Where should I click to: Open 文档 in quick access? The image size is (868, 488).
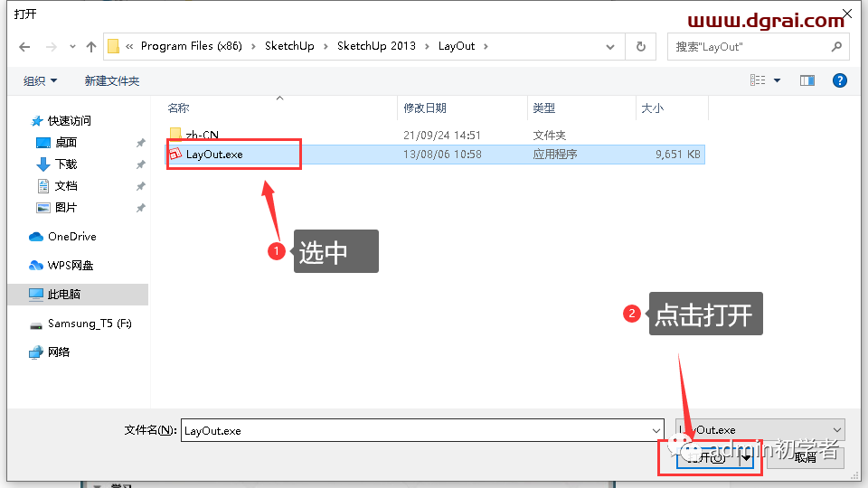[66, 186]
